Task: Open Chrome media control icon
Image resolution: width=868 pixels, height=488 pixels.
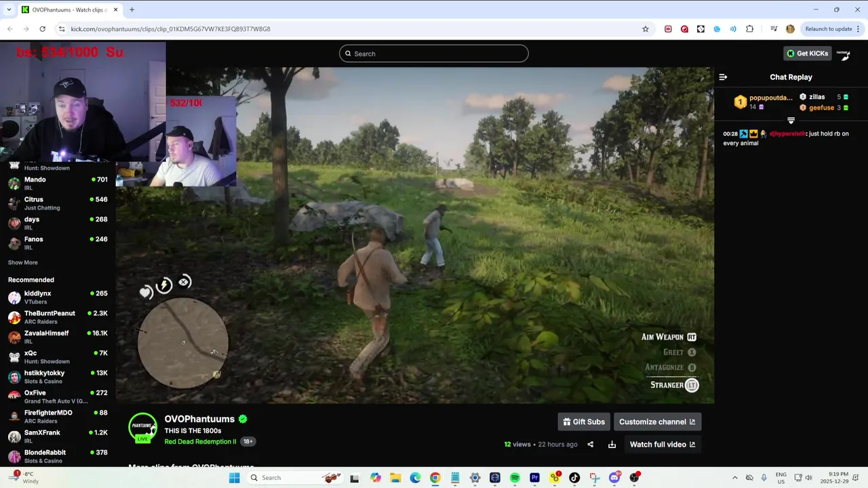Action: (x=774, y=28)
